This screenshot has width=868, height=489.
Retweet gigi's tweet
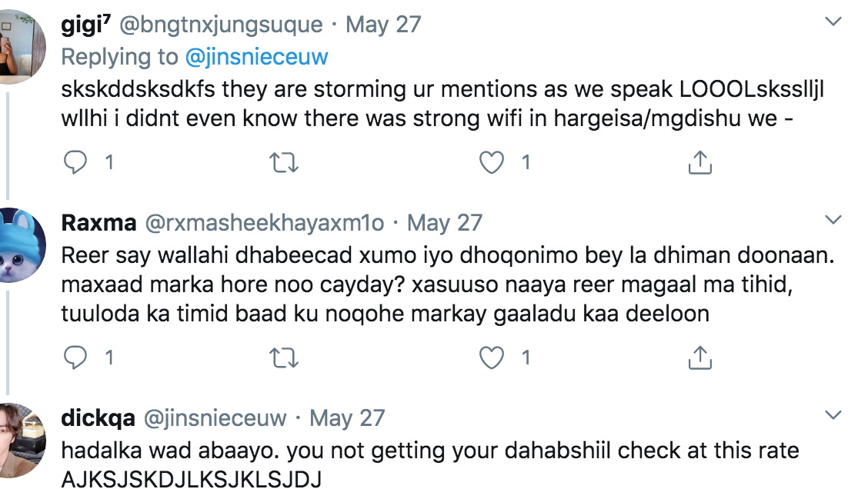pyautogui.click(x=285, y=163)
